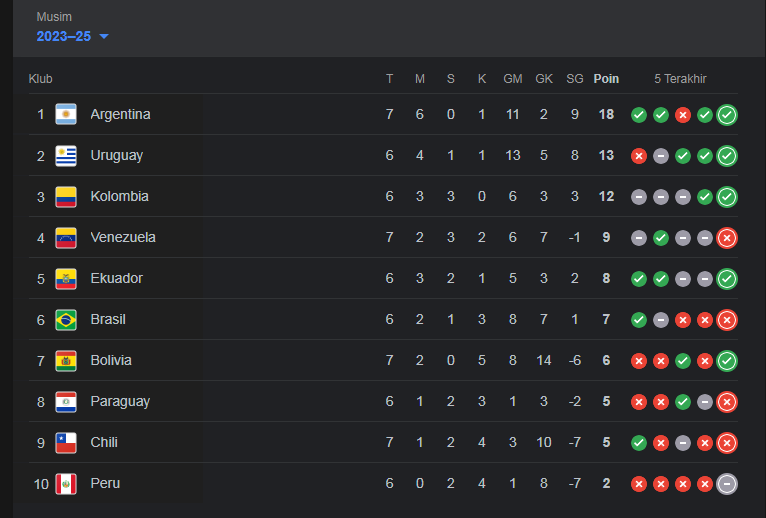This screenshot has width=766, height=518.
Task: Click the Peru flag icon
Action: click(66, 484)
